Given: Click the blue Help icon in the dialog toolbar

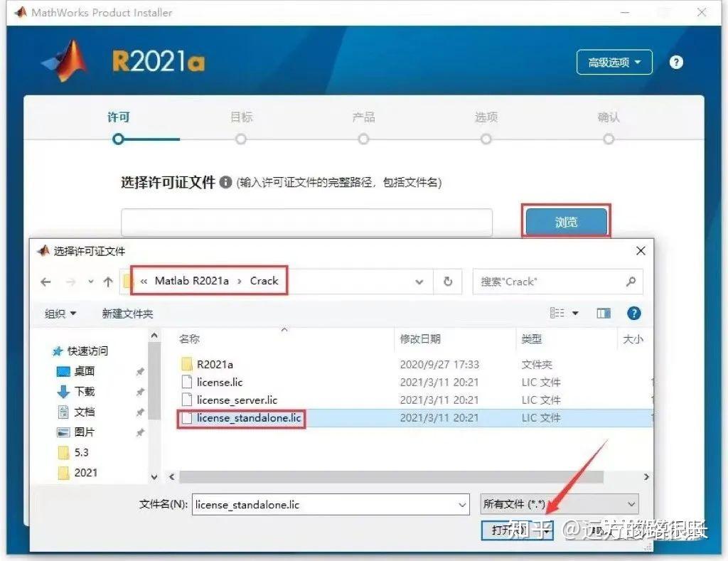Looking at the screenshot, I should point(633,313).
